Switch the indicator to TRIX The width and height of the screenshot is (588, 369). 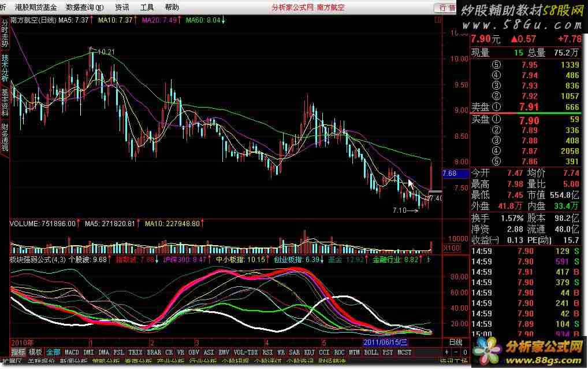135,352
